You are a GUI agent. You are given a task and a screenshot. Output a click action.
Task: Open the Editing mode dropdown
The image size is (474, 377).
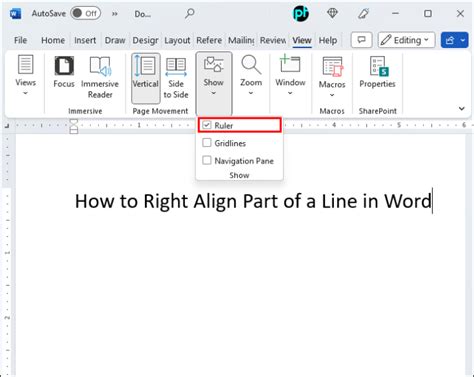click(406, 40)
